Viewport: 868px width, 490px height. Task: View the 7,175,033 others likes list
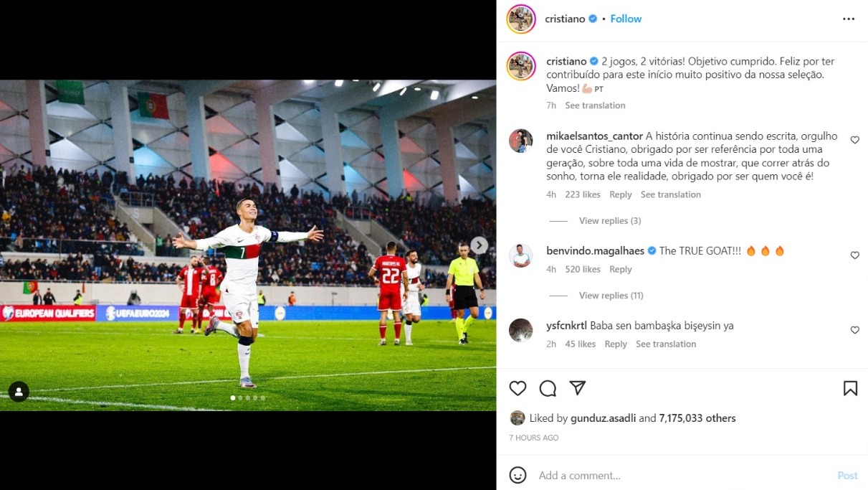[x=697, y=418]
